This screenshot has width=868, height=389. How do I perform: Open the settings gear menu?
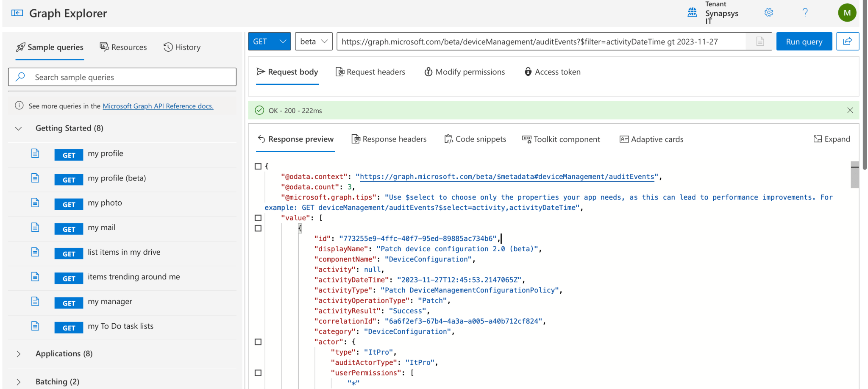[x=768, y=12]
